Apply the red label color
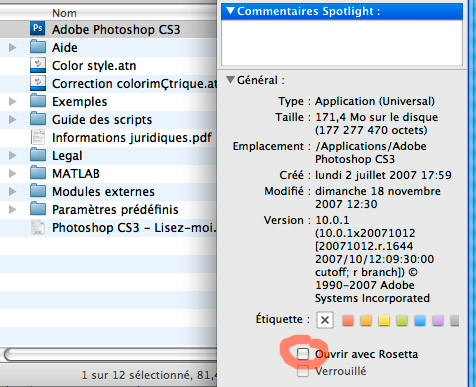Image resolution: width=476 pixels, height=387 pixels. point(348,320)
